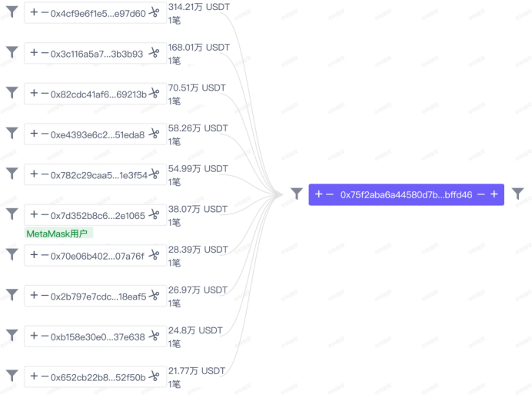Expand the right-side plus of the purple node
Screen dimensions: 532x401
(494, 194)
